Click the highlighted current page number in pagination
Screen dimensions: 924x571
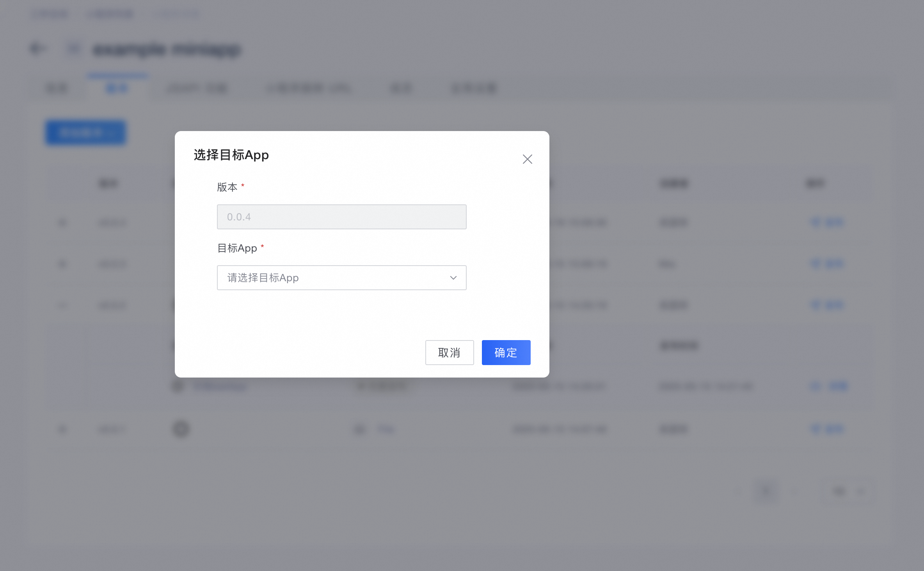(x=766, y=491)
